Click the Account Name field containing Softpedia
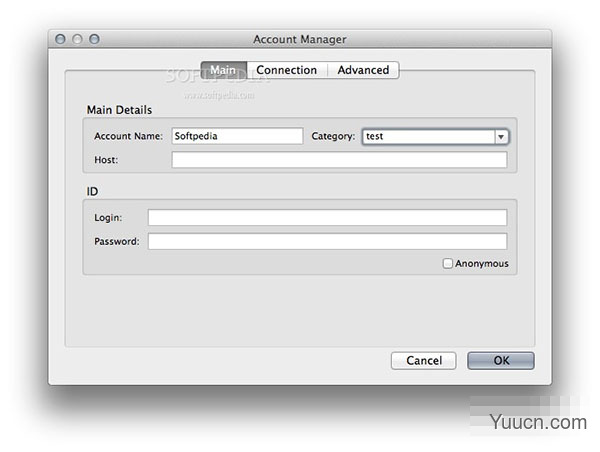 237,136
